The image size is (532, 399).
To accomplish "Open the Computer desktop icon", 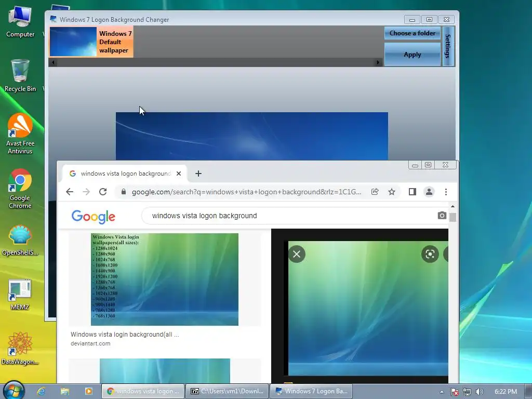I will pyautogui.click(x=20, y=22).
